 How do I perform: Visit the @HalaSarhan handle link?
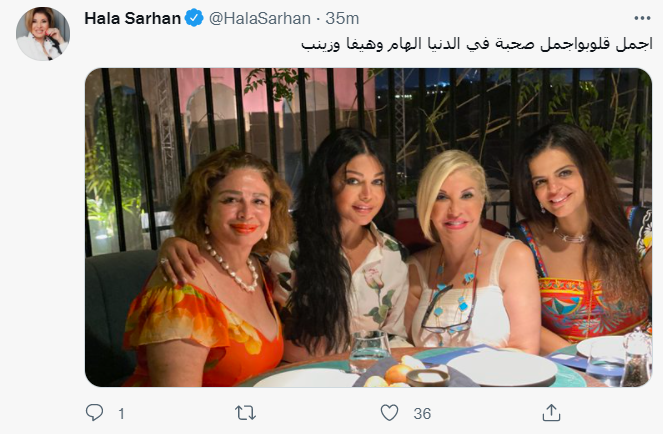click(260, 19)
